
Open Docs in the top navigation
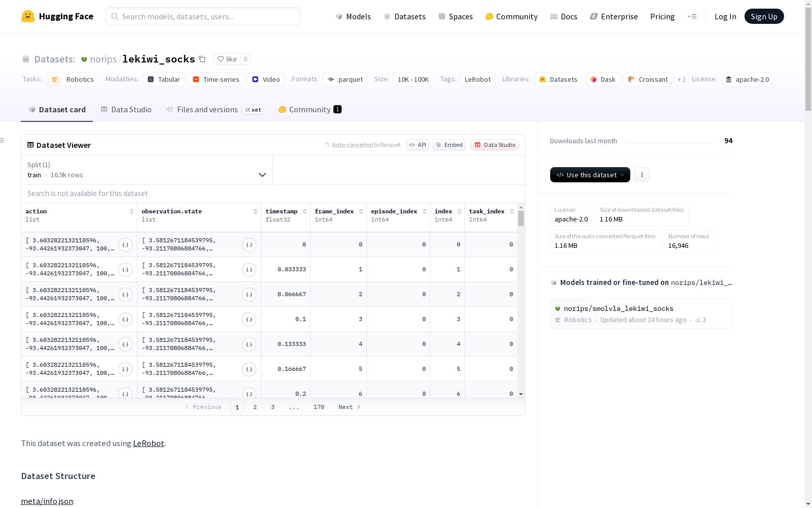564,16
